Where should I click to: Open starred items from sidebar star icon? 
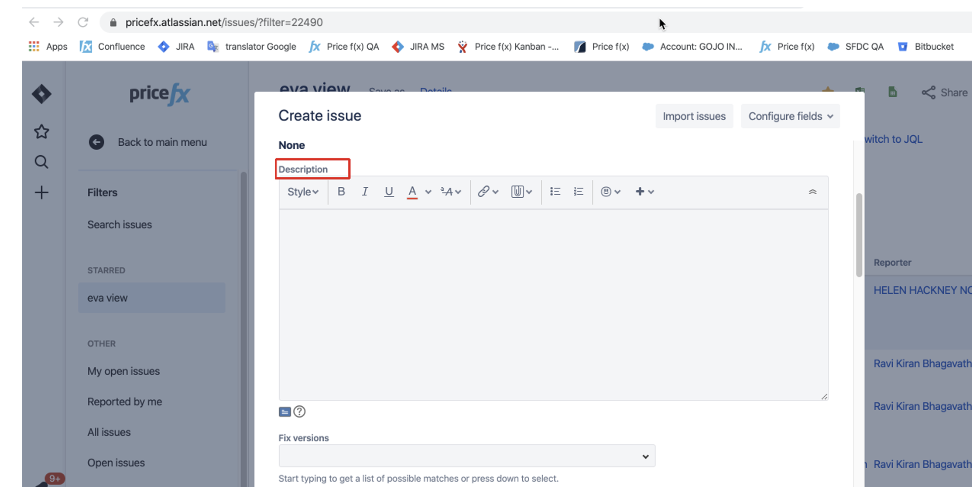pyautogui.click(x=41, y=131)
